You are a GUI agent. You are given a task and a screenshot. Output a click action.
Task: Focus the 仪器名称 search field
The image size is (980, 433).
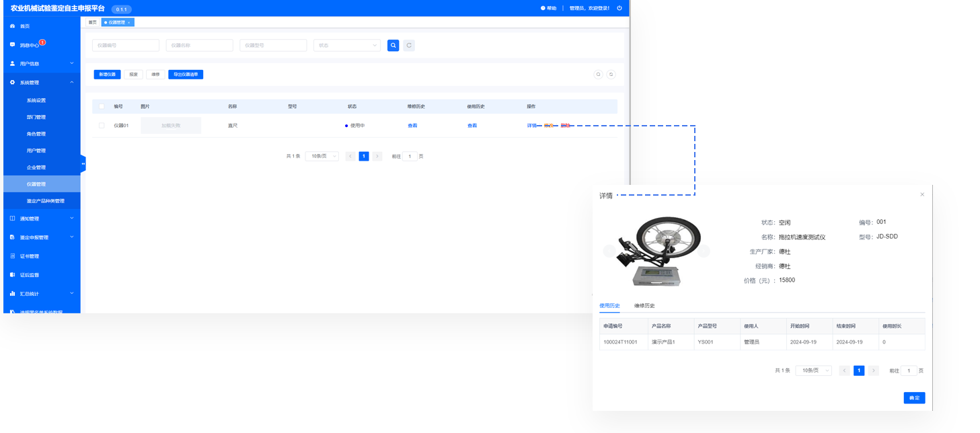pos(199,45)
